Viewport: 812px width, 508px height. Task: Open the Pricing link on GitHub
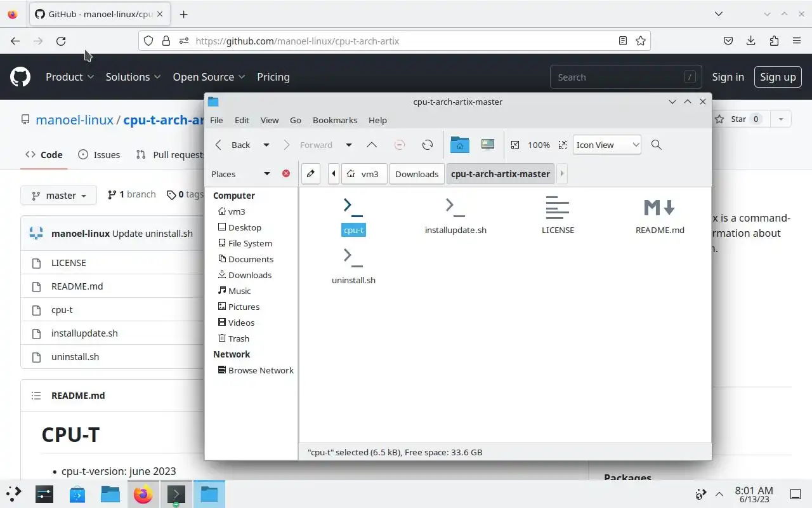click(x=273, y=77)
